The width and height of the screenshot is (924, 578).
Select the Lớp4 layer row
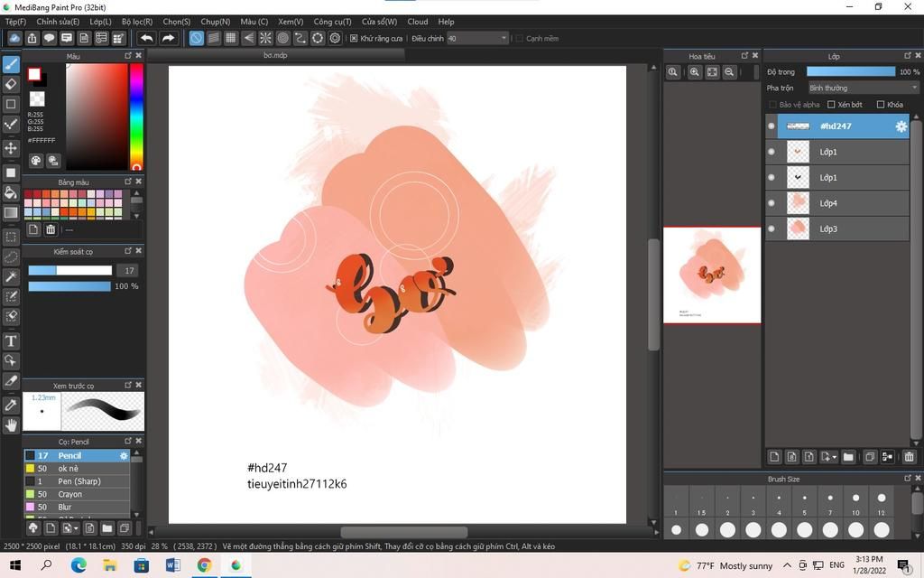tap(836, 203)
